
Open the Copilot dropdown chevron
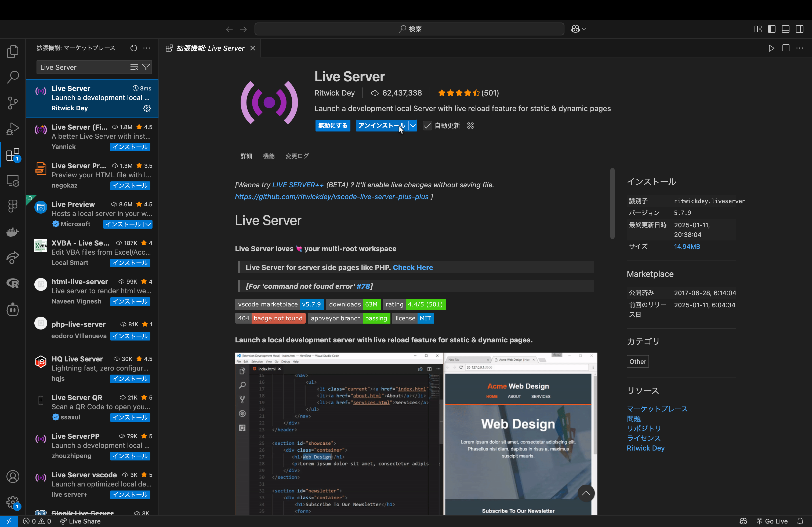pos(584,29)
